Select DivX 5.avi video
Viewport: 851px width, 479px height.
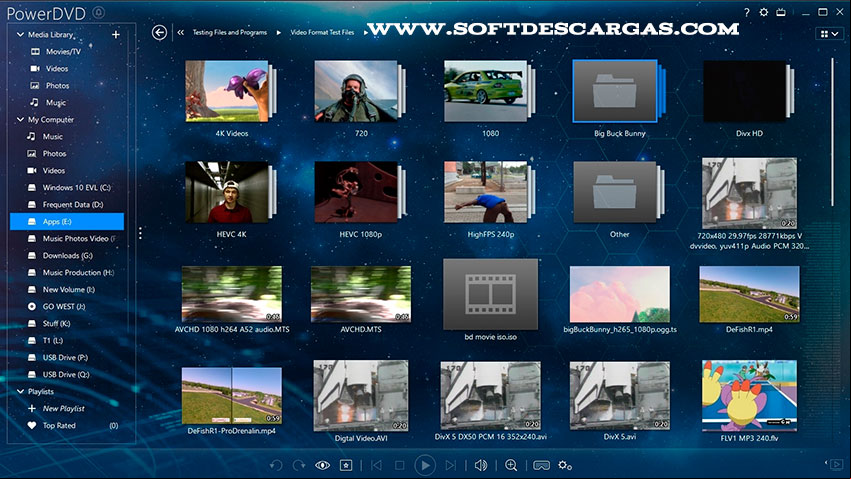tap(619, 395)
